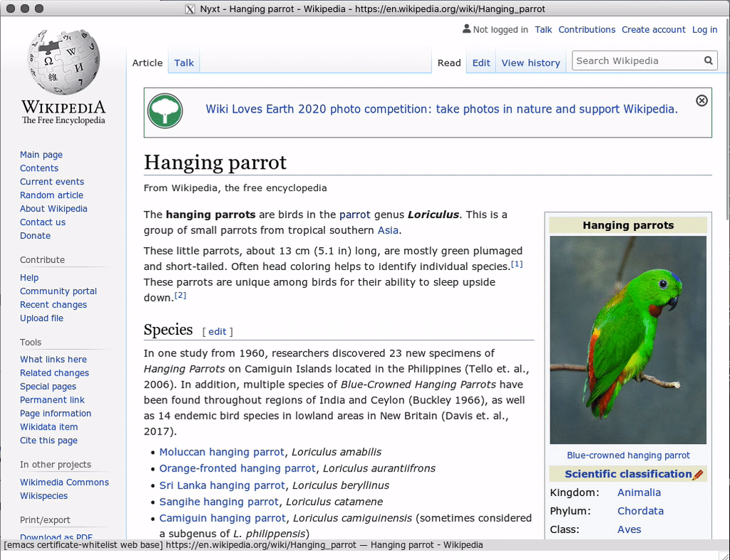730x560 pixels.
Task: Open Moluccan hanging parrot link
Action: click(x=222, y=452)
